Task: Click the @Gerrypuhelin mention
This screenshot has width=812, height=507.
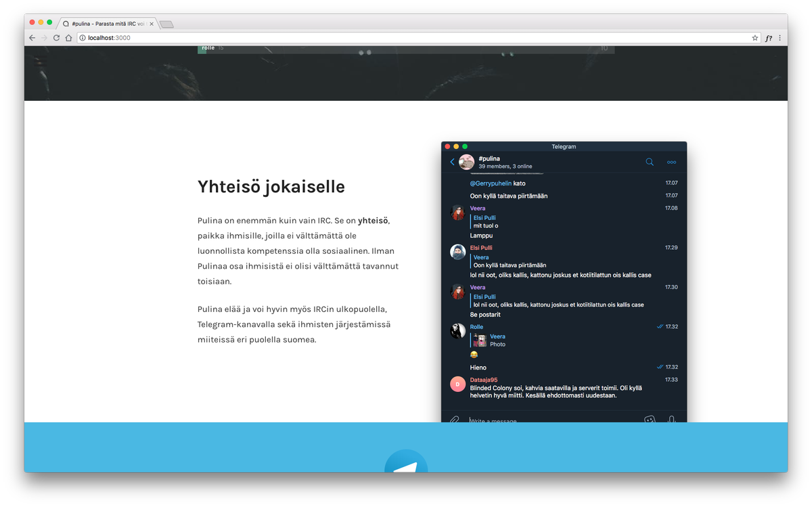Action: coord(491,183)
